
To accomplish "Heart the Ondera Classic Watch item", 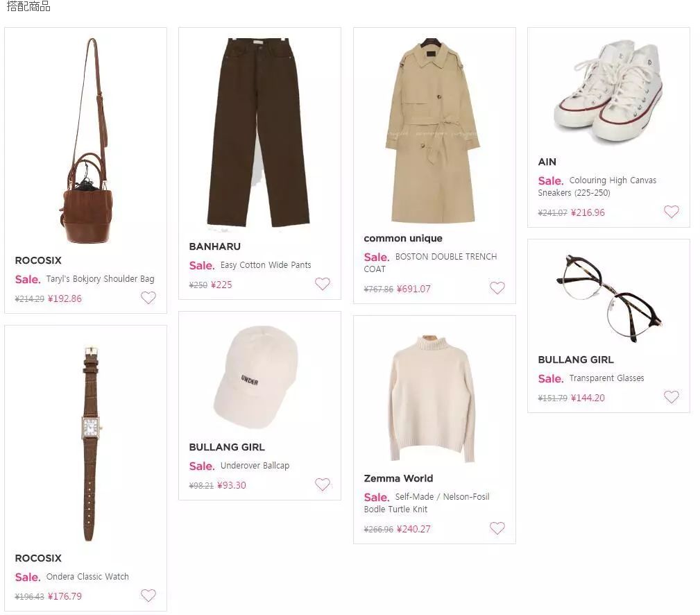I will [x=148, y=596].
